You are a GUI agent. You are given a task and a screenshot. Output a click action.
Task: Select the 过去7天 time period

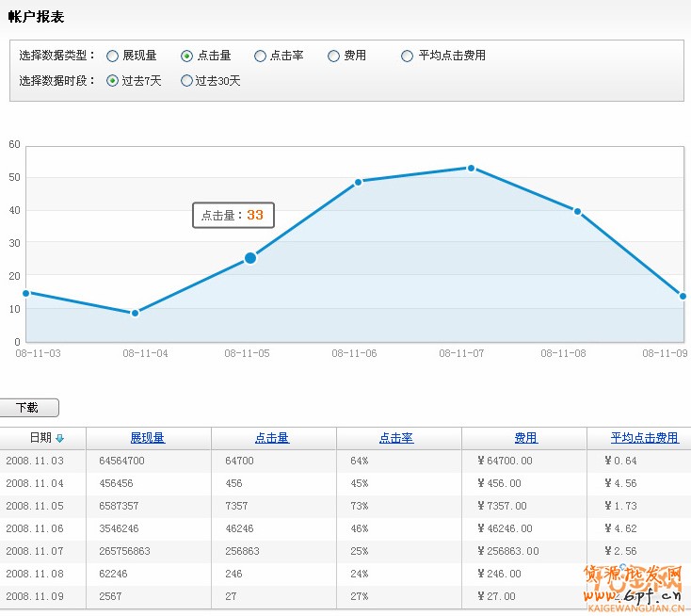point(113,81)
